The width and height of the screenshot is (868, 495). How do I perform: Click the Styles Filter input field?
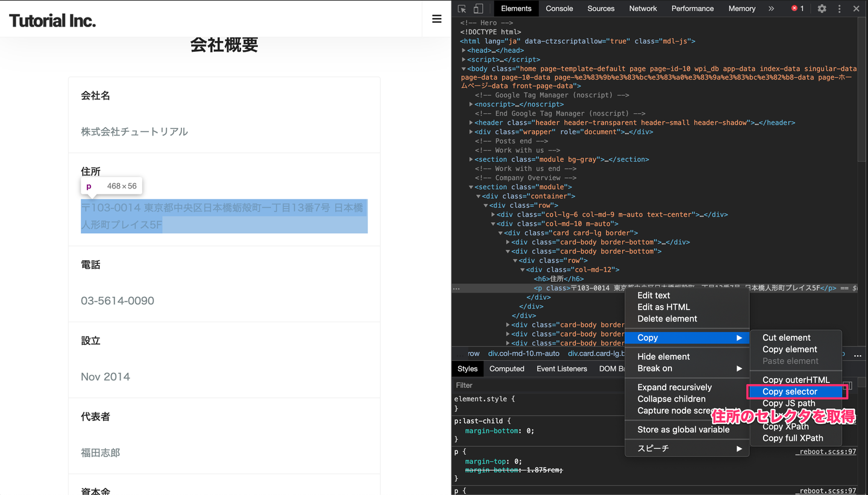[536, 385]
